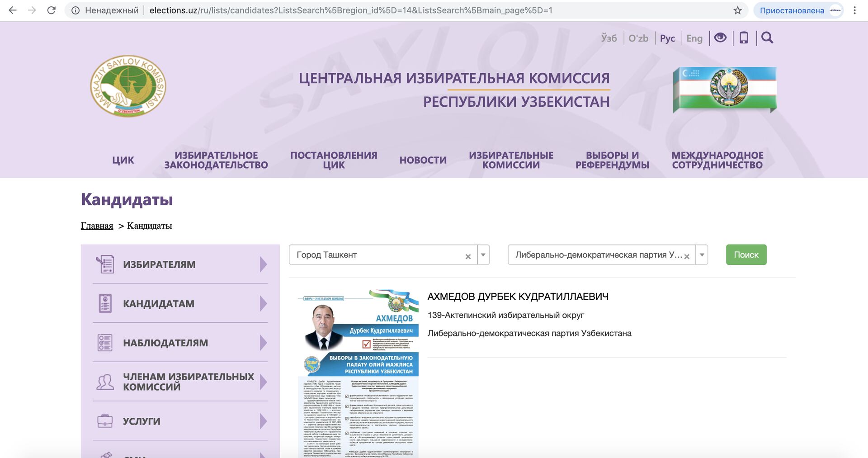Open the НАБЛЮДАТЕЛЯМ sidebar item
Viewport: 868px width, 458px height.
tap(180, 343)
